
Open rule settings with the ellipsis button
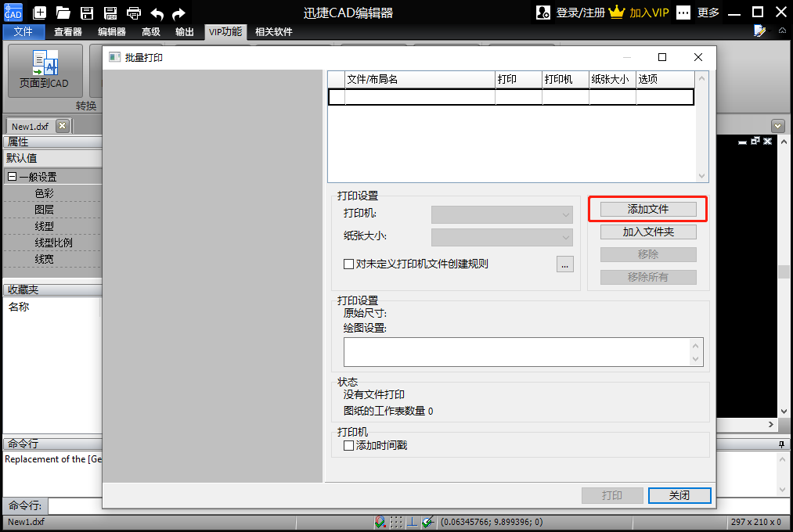point(565,264)
